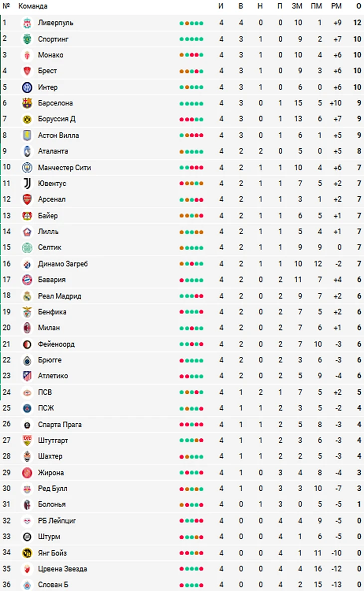Click Liverpool's recent form dots
Viewport: 364px width, 591px height.
coord(191,23)
